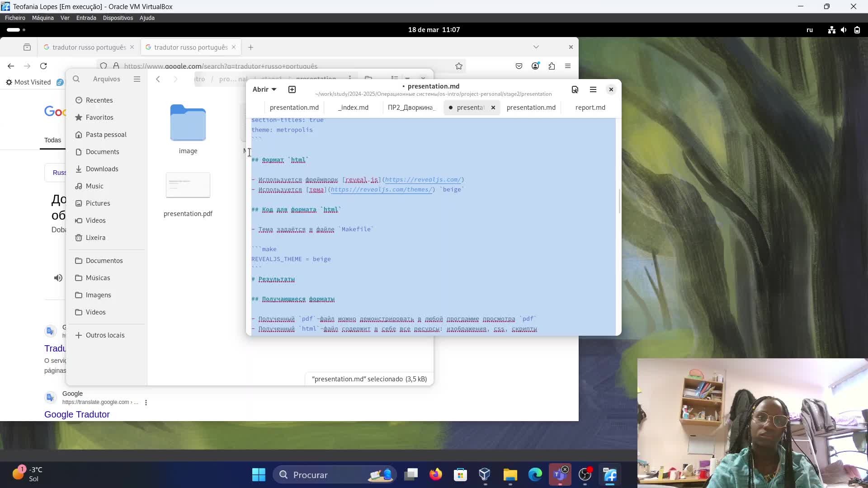Select the image folder icon

tap(188, 122)
